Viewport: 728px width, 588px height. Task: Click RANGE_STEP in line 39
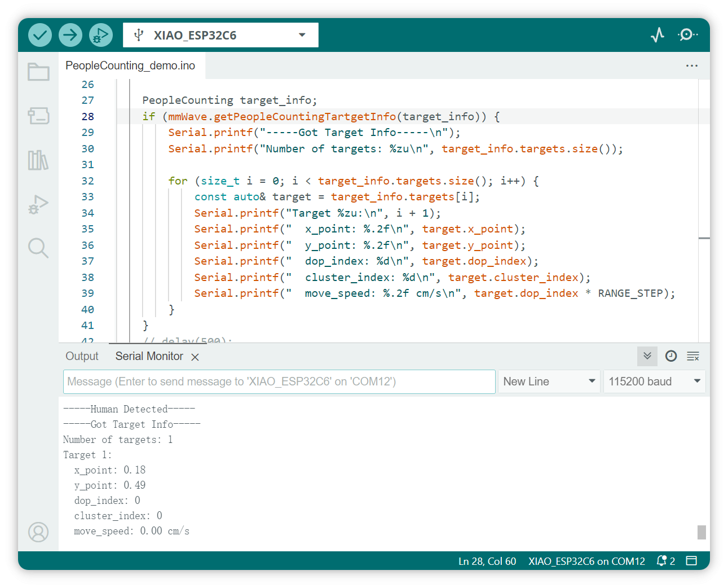(x=630, y=293)
